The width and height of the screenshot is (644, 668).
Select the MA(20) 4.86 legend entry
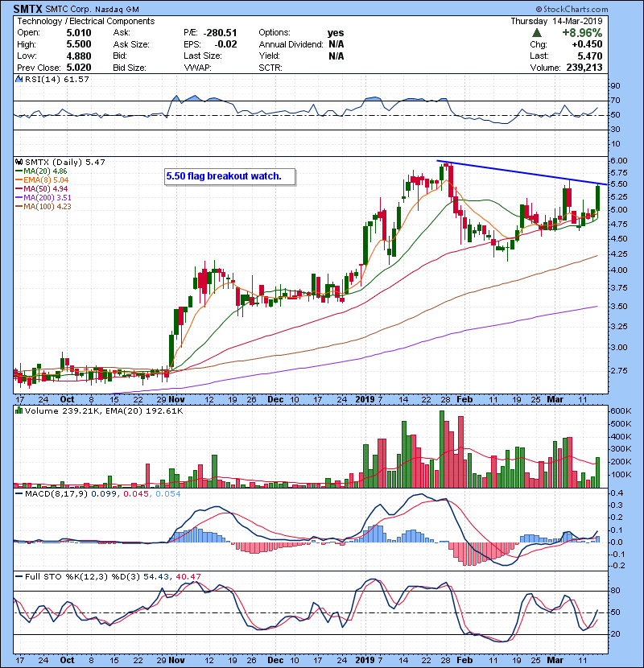pos(41,171)
